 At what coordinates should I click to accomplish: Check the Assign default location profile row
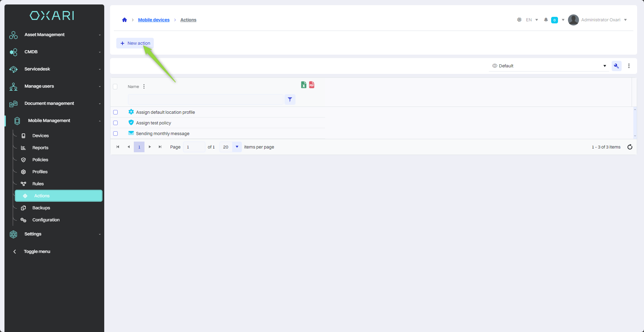[x=116, y=112]
